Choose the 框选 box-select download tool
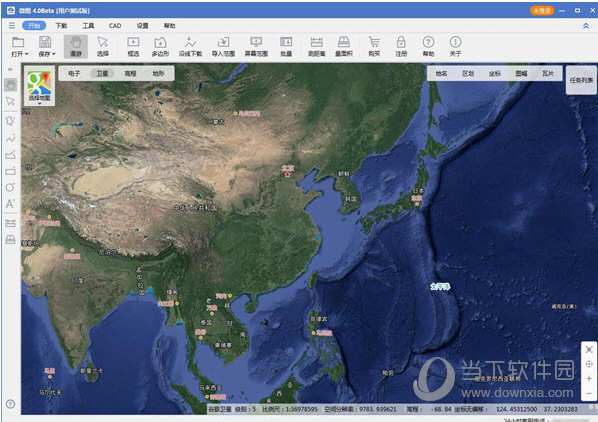This screenshot has height=422, width=598. [133, 47]
